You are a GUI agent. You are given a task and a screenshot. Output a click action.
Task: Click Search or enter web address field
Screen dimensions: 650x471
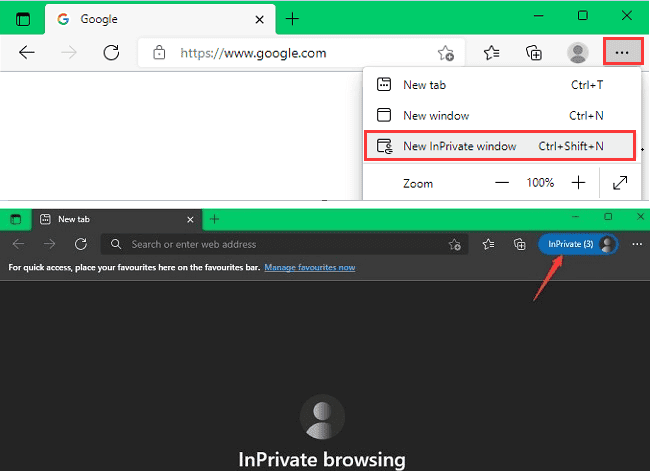(x=284, y=244)
